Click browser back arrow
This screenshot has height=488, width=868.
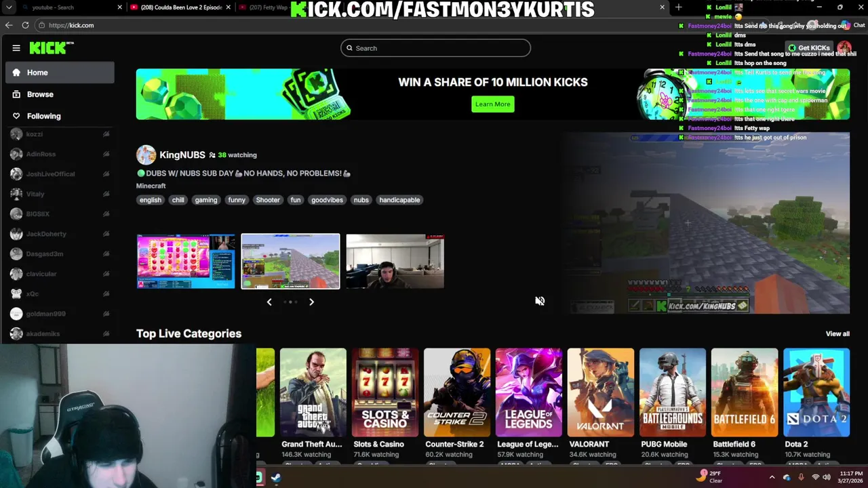pyautogui.click(x=9, y=25)
